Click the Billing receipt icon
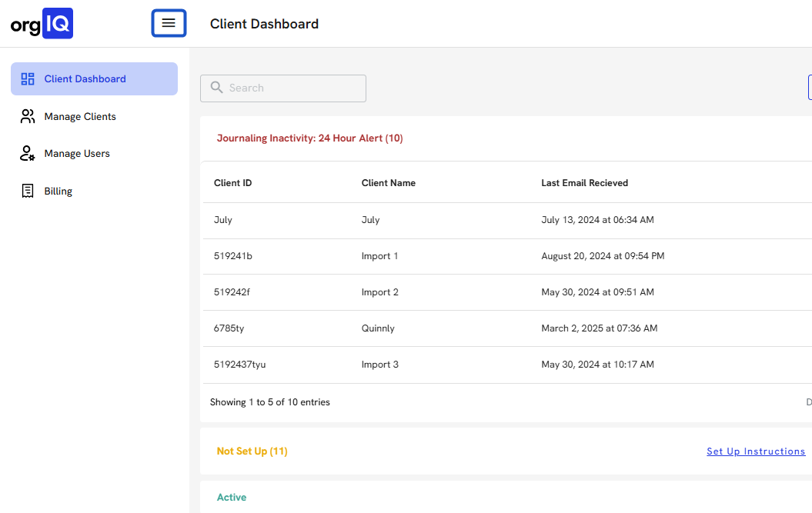 pos(28,192)
